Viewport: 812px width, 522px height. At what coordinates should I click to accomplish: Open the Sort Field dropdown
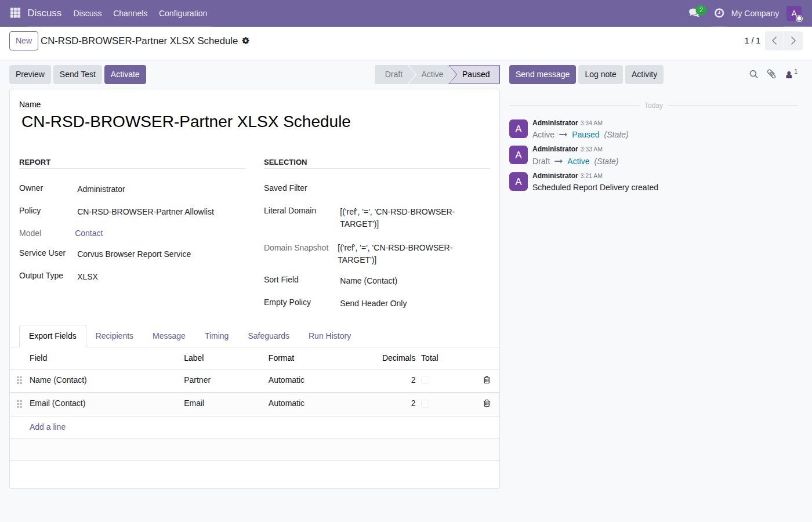pos(414,281)
